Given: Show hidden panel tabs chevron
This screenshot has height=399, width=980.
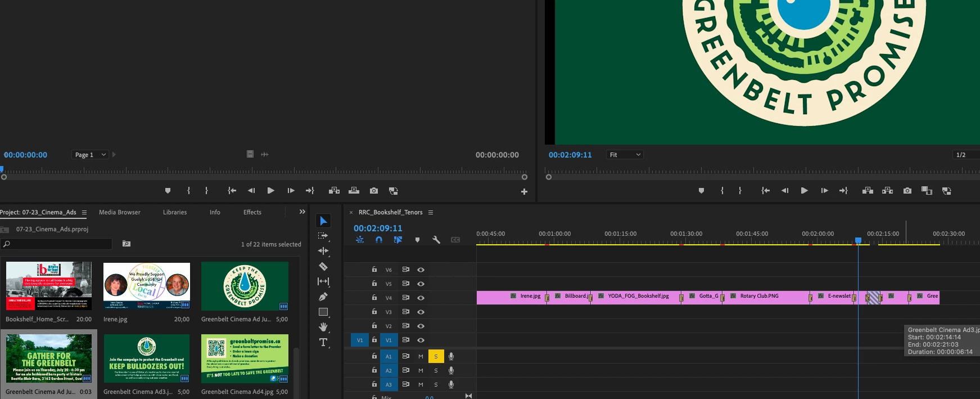Looking at the screenshot, I should point(302,212).
